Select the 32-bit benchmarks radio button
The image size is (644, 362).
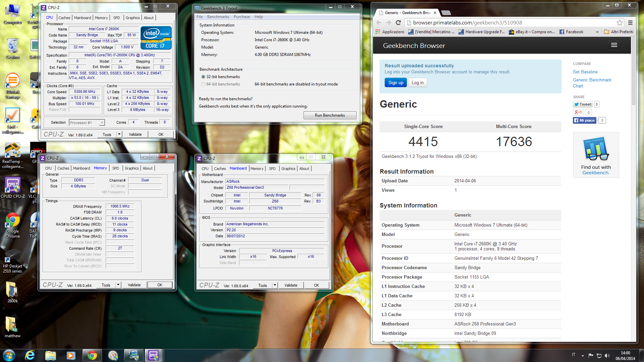pyautogui.click(x=203, y=77)
